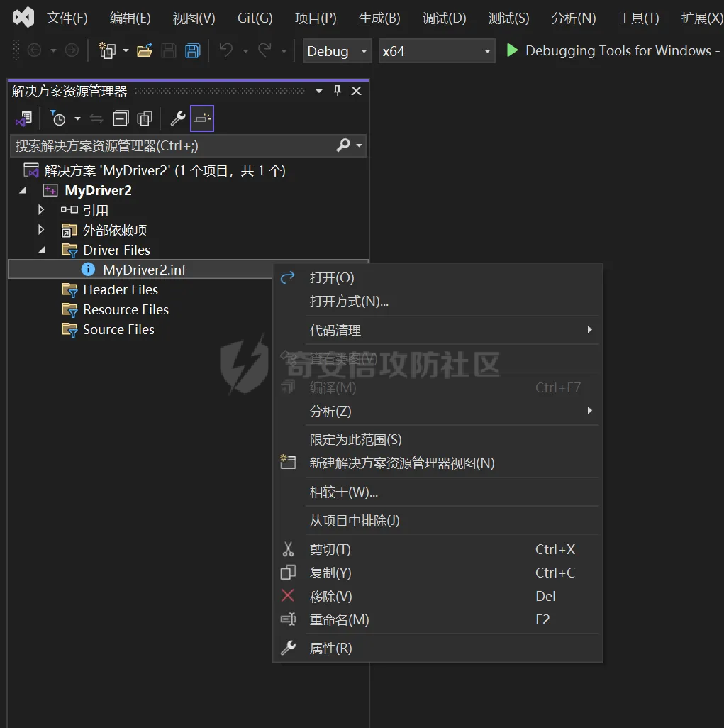Image resolution: width=724 pixels, height=728 pixels.
Task: Open properties via the wrench toolbar icon
Action: [x=178, y=119]
